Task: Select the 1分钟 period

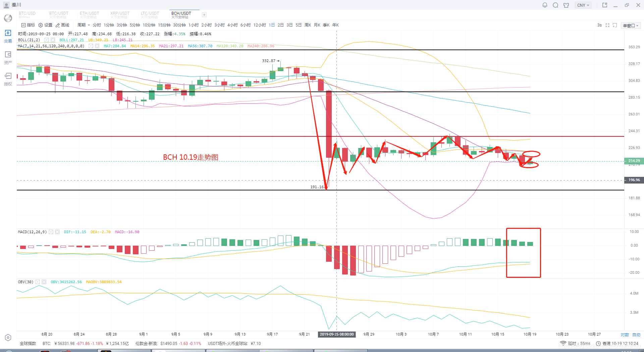Action: click(x=109, y=25)
